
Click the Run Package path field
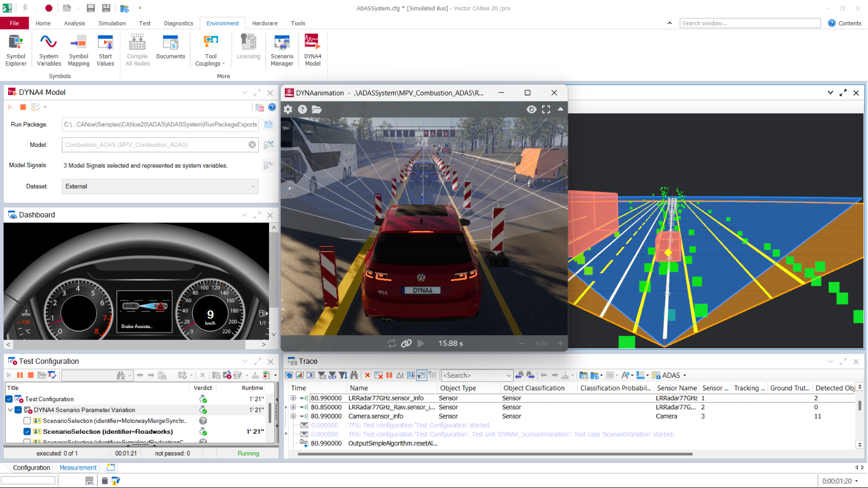(x=160, y=125)
